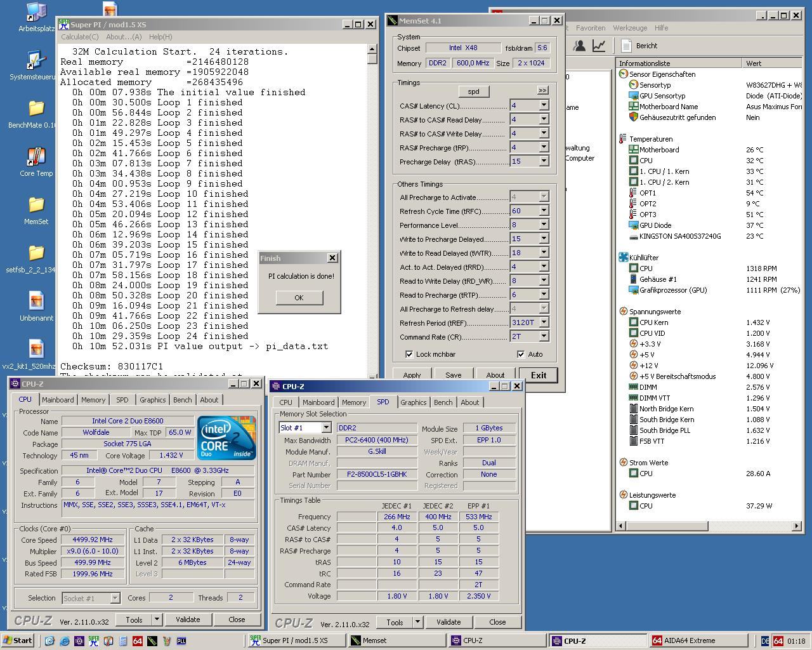Click AIDA64 scrollbar right arrow
Viewport: 812px width, 650px height.
(x=797, y=526)
